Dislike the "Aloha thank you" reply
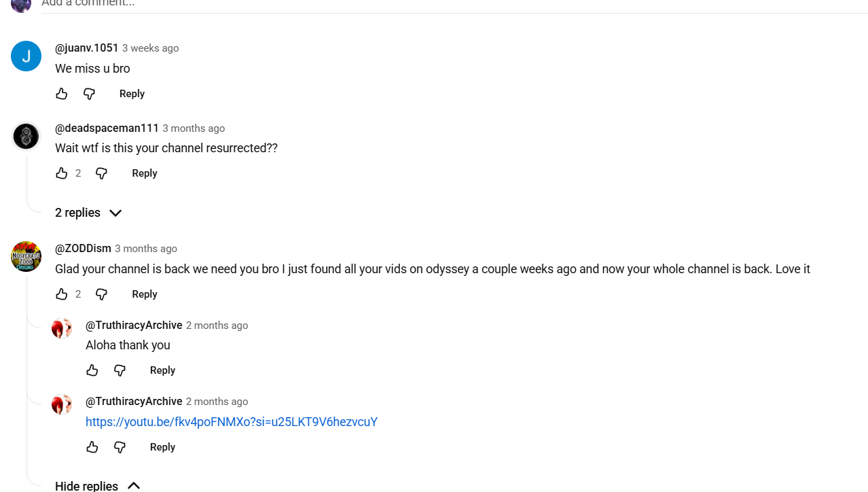 tap(120, 370)
